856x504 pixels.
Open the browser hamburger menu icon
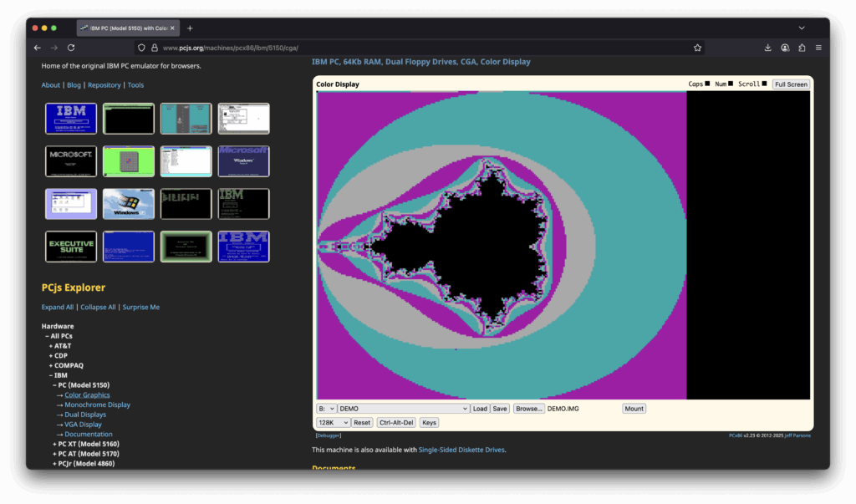(818, 48)
